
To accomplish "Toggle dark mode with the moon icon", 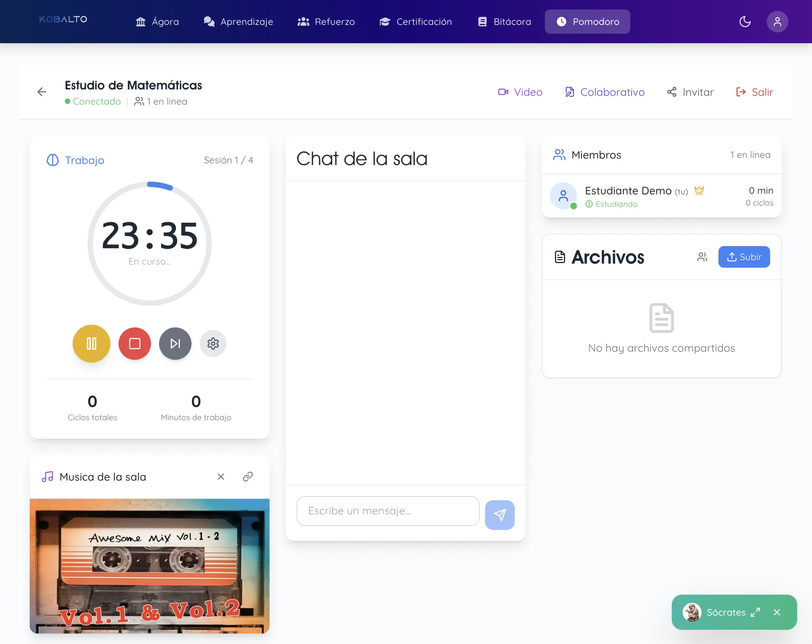I will click(745, 22).
